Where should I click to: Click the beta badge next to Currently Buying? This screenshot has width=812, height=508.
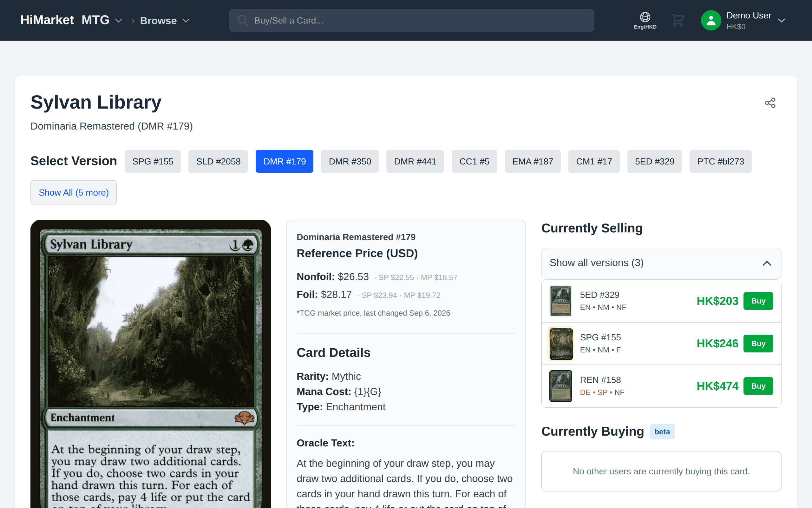tap(662, 432)
